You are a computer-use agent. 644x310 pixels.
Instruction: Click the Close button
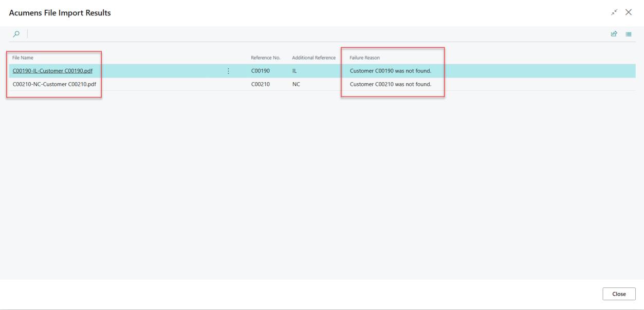coord(619,294)
